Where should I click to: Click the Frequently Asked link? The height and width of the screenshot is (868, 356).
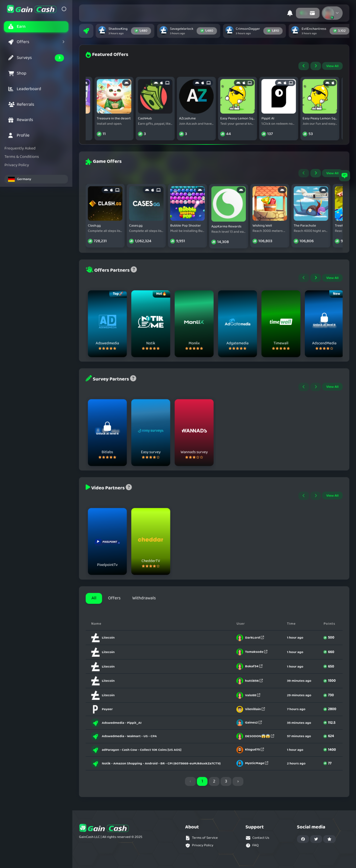[20, 148]
